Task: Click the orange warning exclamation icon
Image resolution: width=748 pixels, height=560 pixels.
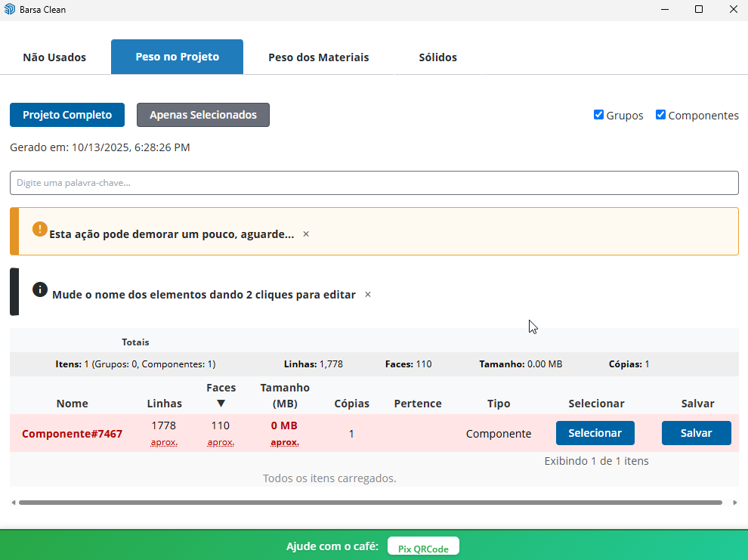Action: (40, 229)
